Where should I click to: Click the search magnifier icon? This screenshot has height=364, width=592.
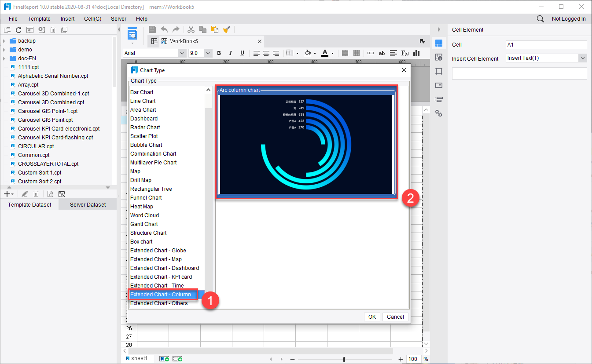pos(540,19)
